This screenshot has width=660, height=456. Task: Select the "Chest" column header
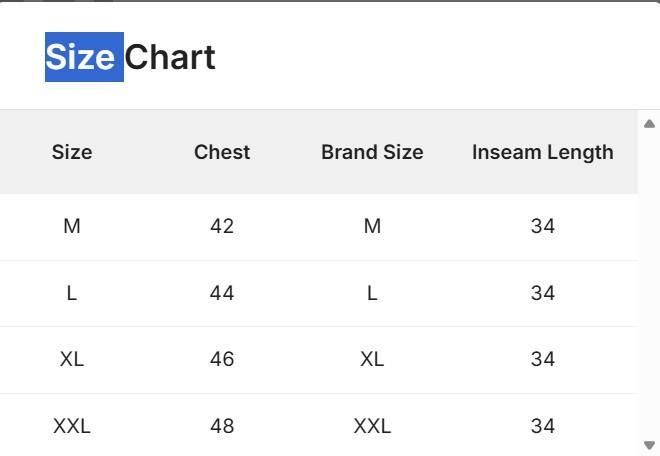click(x=222, y=152)
